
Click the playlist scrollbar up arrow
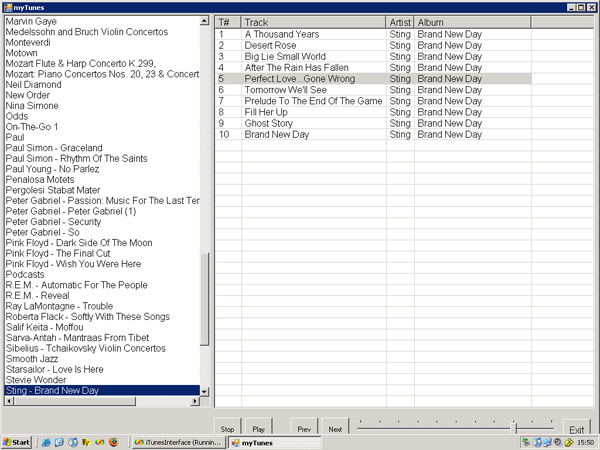click(205, 21)
